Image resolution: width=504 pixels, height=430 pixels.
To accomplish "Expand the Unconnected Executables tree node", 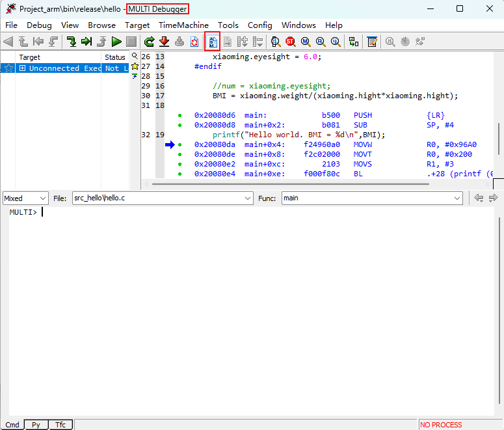I will point(22,68).
